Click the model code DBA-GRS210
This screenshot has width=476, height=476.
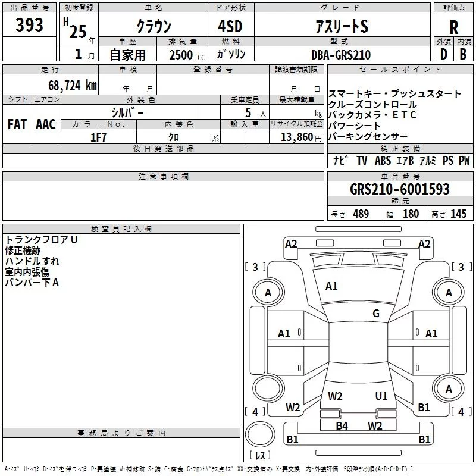[x=341, y=55]
